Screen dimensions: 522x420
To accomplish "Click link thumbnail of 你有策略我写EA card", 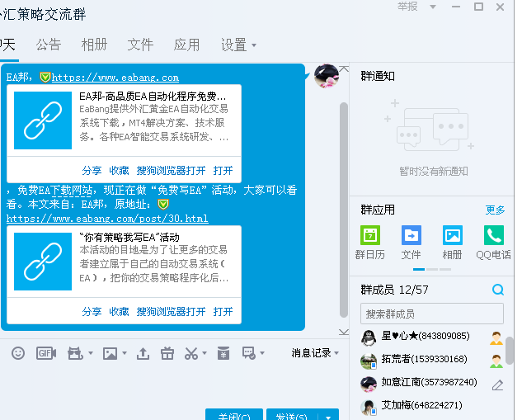I will 43,262.
